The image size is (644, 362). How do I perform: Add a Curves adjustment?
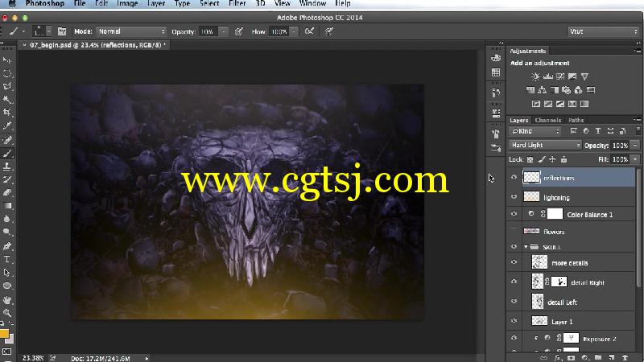pyautogui.click(x=560, y=76)
